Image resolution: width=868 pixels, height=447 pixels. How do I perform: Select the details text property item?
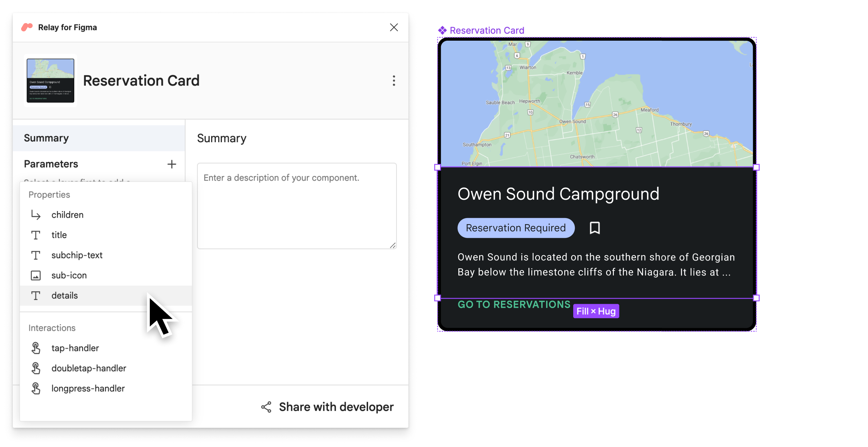click(64, 295)
